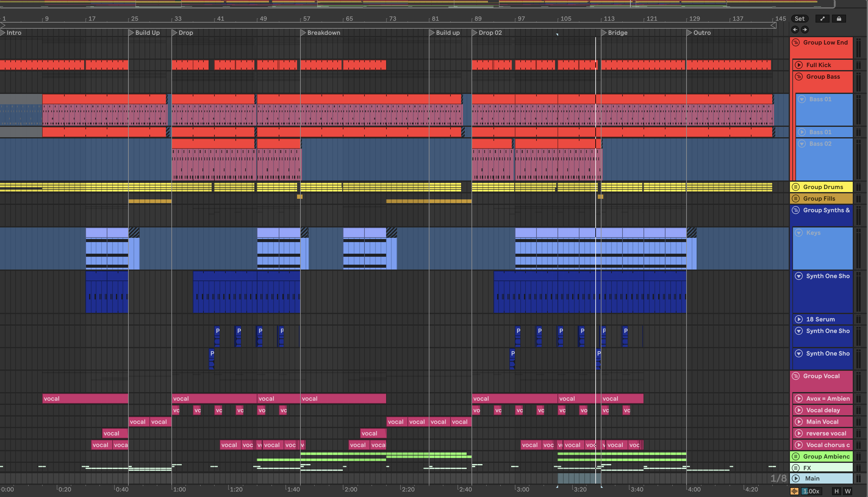Unfold the Full Kick track

click(799, 65)
